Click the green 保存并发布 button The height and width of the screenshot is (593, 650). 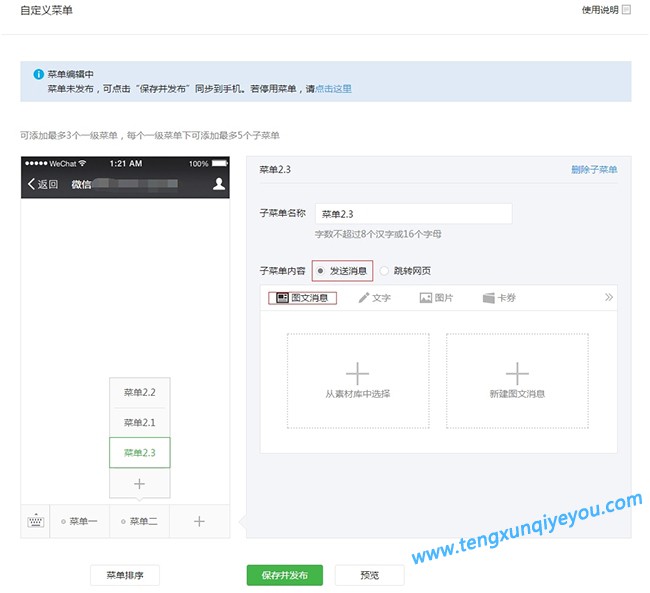click(285, 575)
